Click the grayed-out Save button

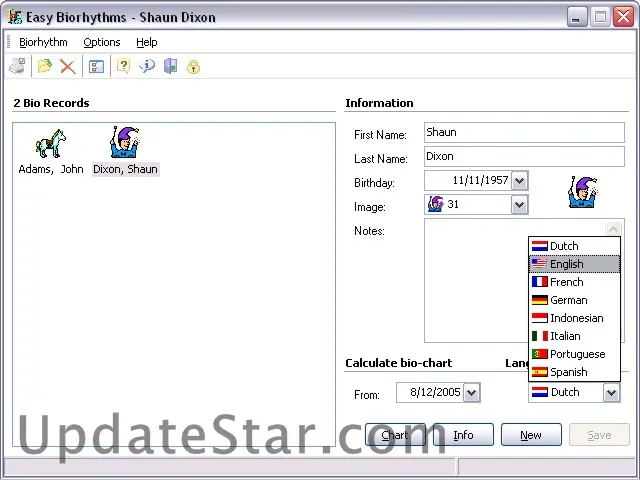click(599, 435)
